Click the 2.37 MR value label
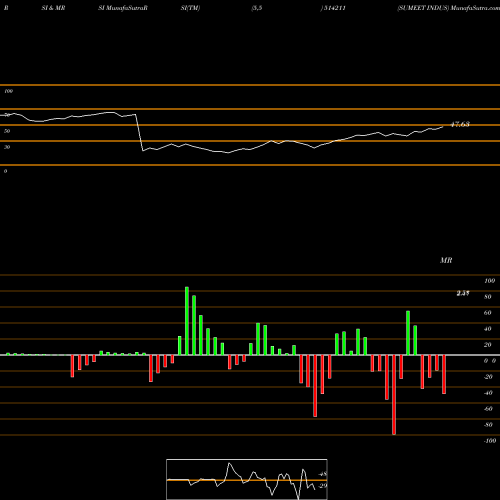This screenshot has height=500, width=500. click(x=463, y=293)
